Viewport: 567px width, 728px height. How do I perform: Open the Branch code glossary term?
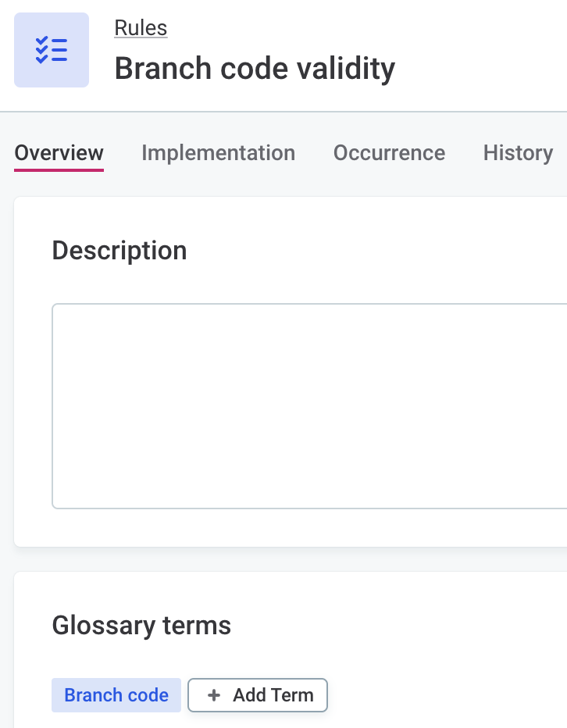(x=116, y=695)
